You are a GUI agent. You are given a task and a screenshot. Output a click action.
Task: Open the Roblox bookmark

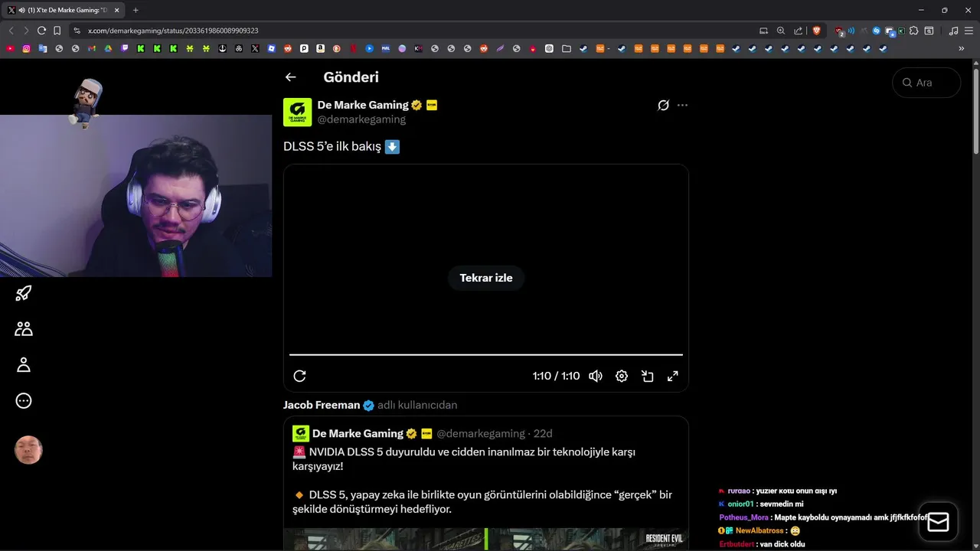point(272,48)
